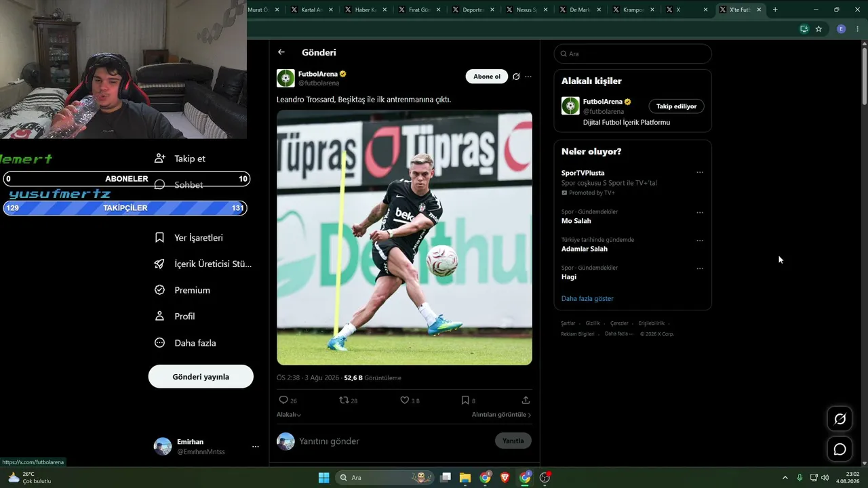The width and height of the screenshot is (868, 488).
Task: Share the post via share icon
Action: click(526, 400)
